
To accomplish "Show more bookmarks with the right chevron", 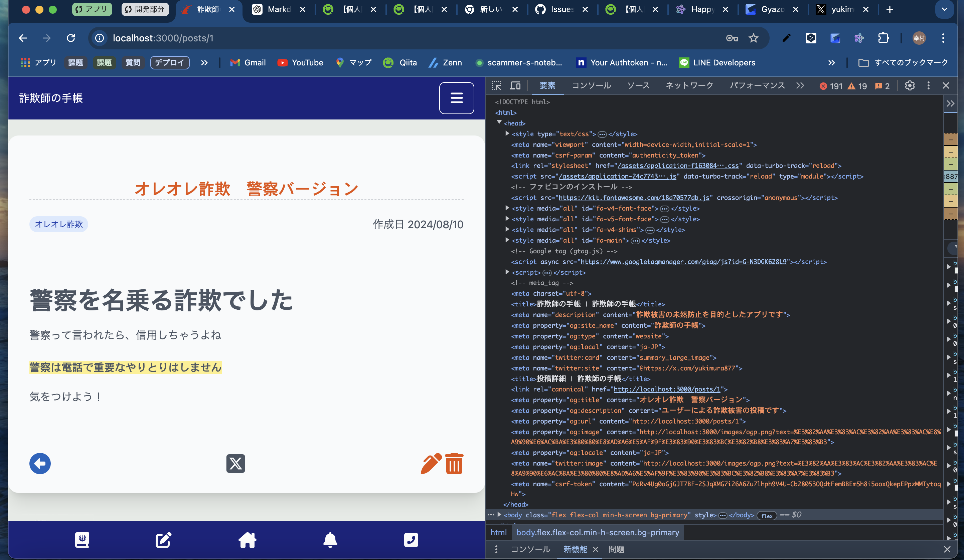I will pos(832,63).
